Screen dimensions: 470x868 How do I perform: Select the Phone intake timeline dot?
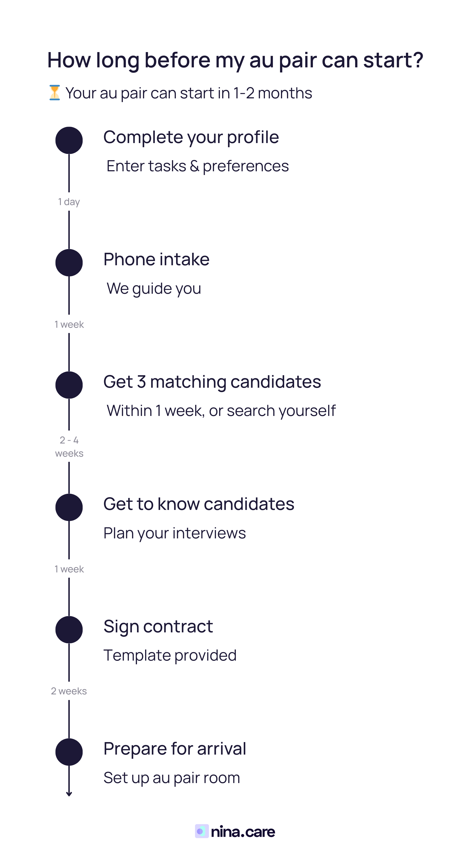tap(69, 262)
